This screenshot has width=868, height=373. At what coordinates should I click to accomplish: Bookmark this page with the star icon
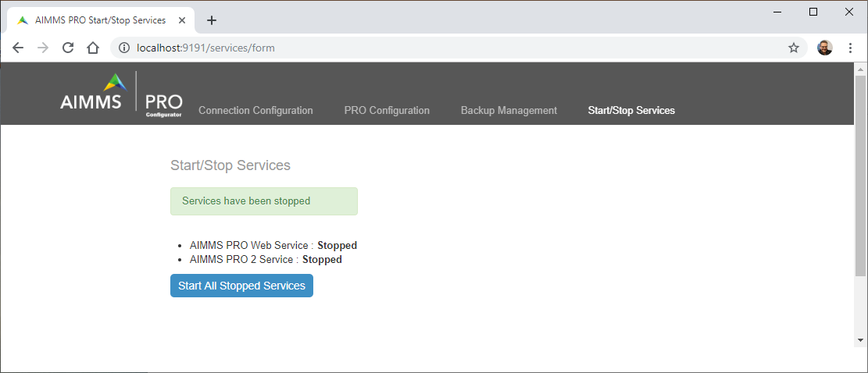[x=794, y=48]
